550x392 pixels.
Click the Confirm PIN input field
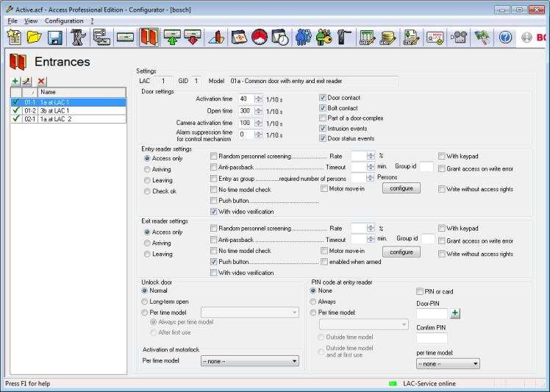pos(432,338)
